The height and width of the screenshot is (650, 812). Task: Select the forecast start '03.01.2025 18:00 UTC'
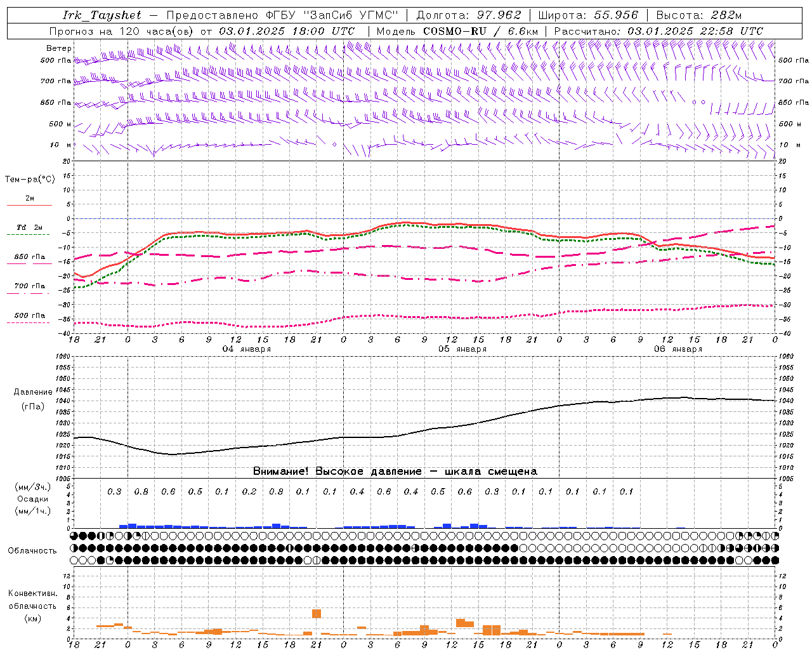(x=287, y=31)
